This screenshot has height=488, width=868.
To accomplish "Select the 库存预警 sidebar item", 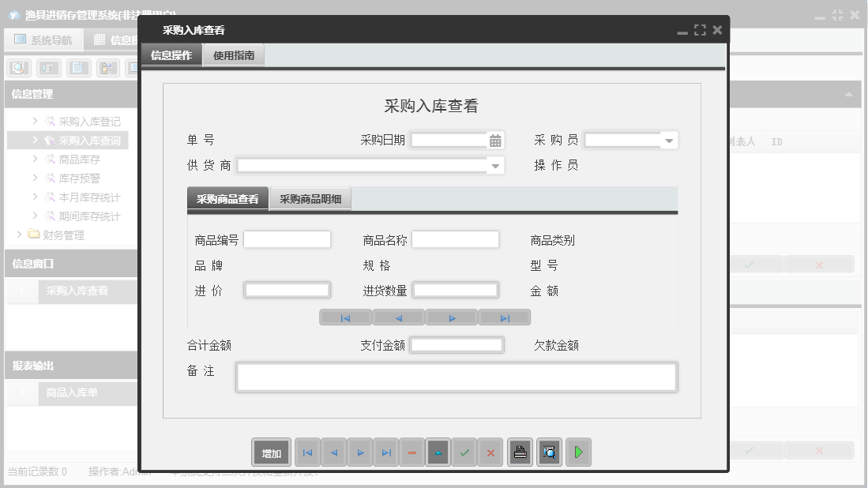I will click(79, 178).
